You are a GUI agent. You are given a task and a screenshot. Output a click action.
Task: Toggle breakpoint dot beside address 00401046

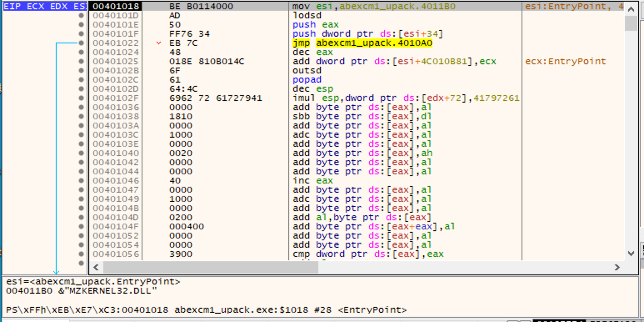[81, 181]
